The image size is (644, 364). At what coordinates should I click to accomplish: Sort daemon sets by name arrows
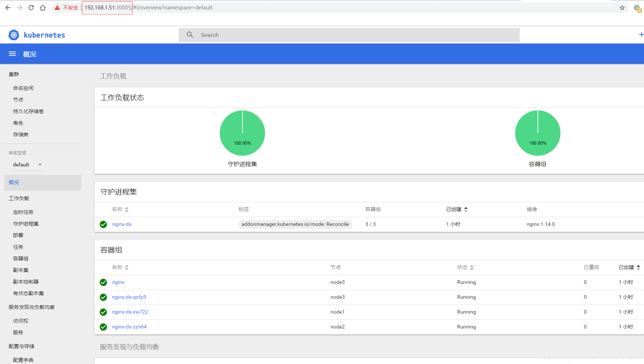pos(126,210)
